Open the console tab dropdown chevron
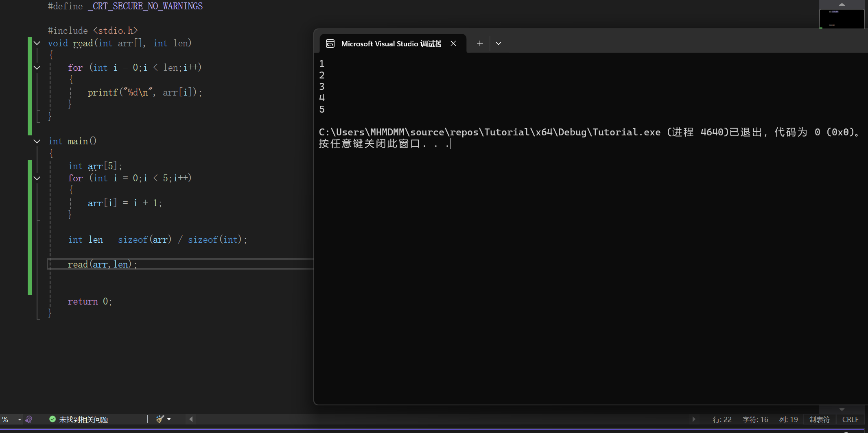This screenshot has width=868, height=433. [x=498, y=44]
